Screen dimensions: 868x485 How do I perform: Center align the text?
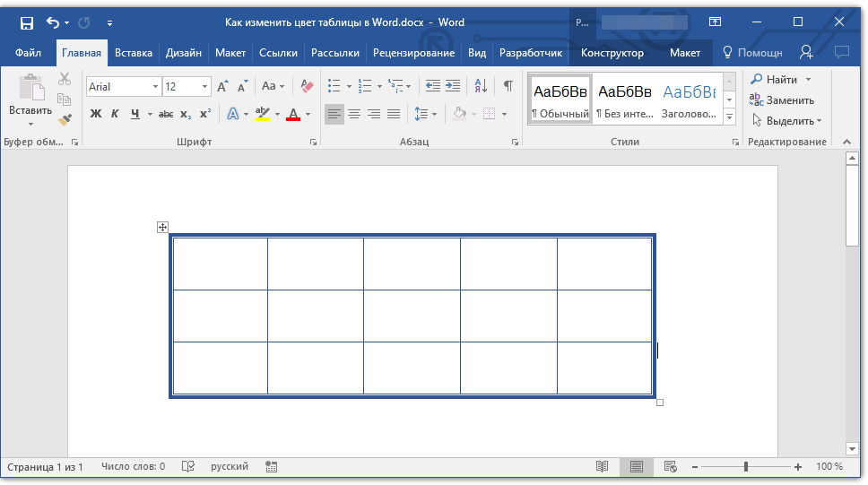pyautogui.click(x=353, y=114)
